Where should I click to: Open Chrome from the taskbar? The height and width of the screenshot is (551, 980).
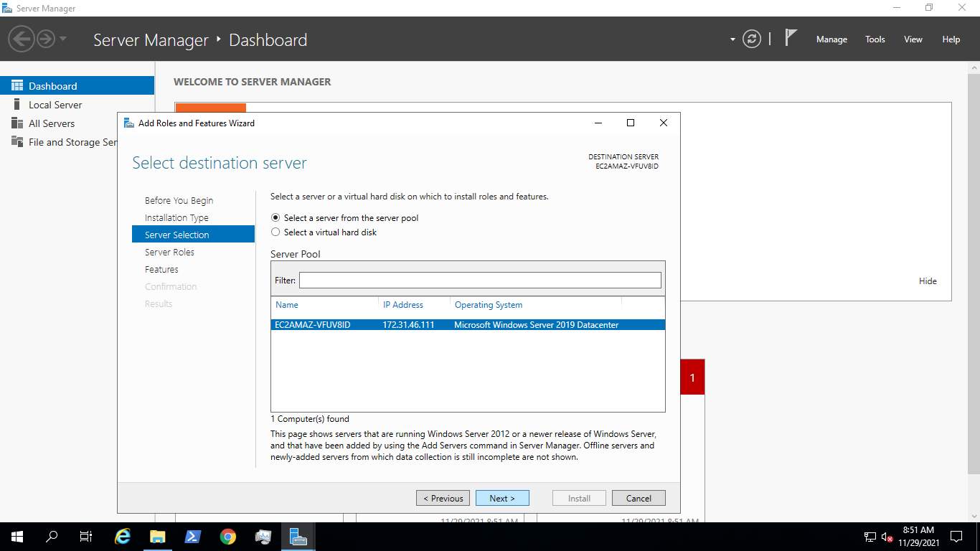(227, 536)
